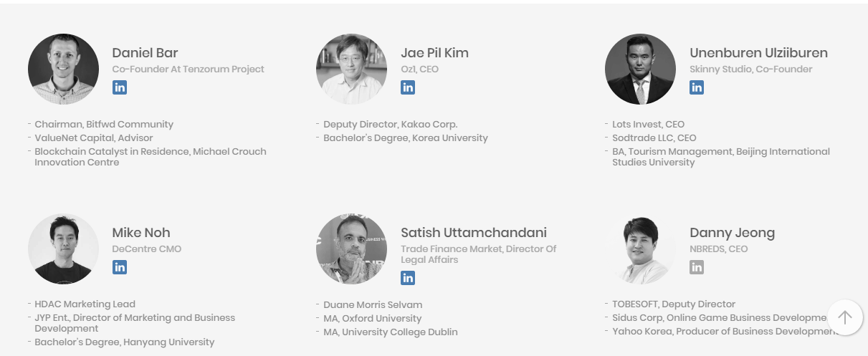Click Satish Uttamchandani's profile photo
This screenshot has height=356, width=868.
[351, 249]
